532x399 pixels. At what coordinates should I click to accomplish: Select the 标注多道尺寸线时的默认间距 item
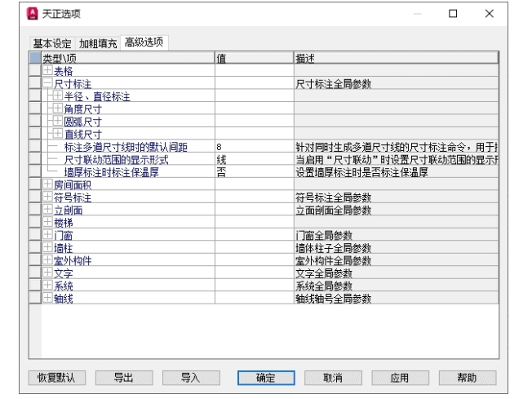pos(126,147)
